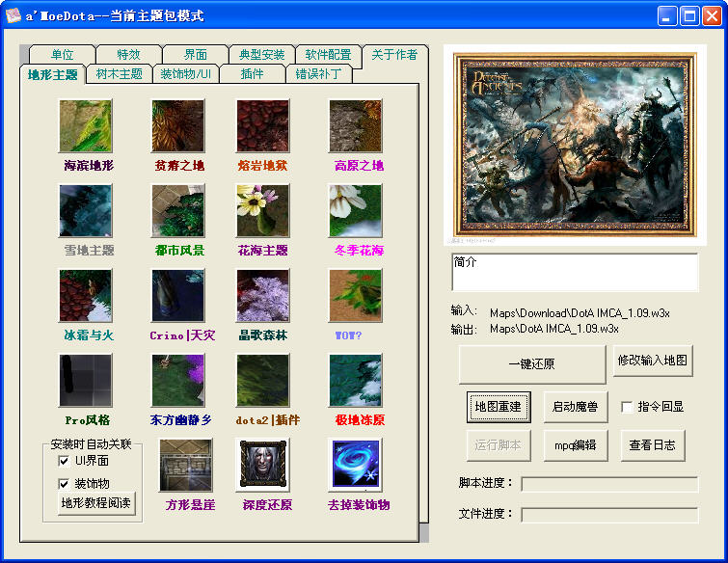The image size is (728, 563).
Task: Choose the Pro风格 dark terrain icon
Action: pyautogui.click(x=86, y=381)
